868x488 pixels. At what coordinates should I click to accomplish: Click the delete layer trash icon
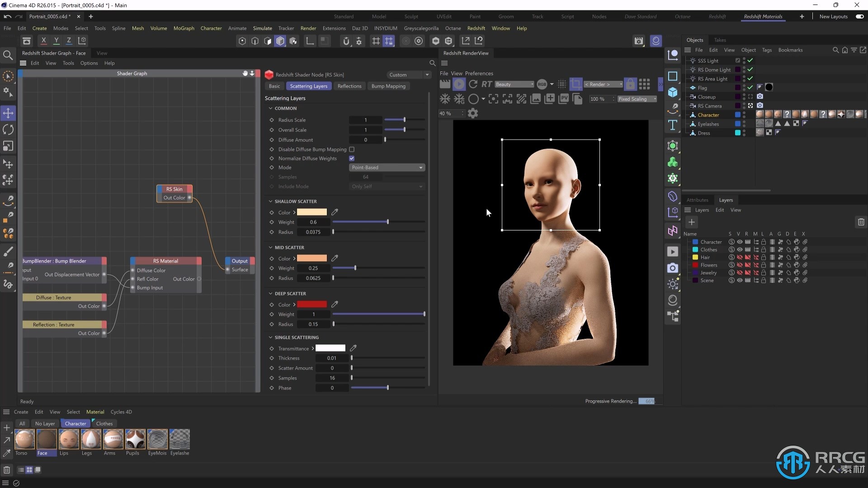coord(861,222)
